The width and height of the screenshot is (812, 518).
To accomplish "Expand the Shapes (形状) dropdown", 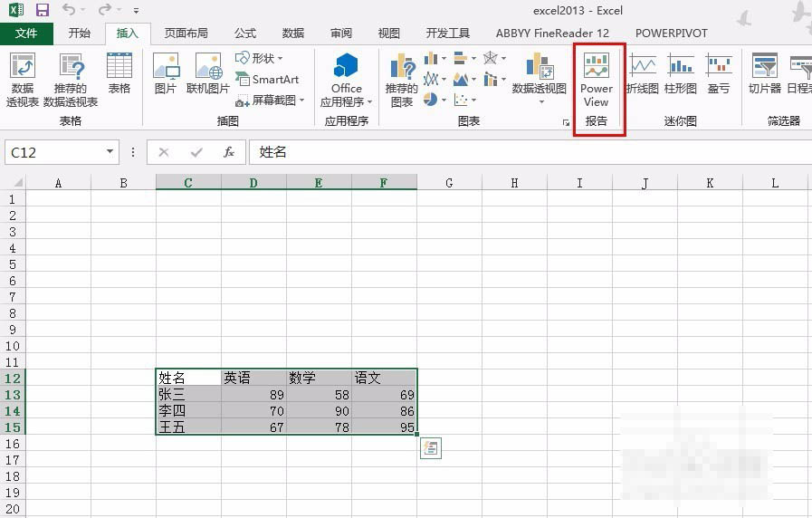I will (x=261, y=58).
